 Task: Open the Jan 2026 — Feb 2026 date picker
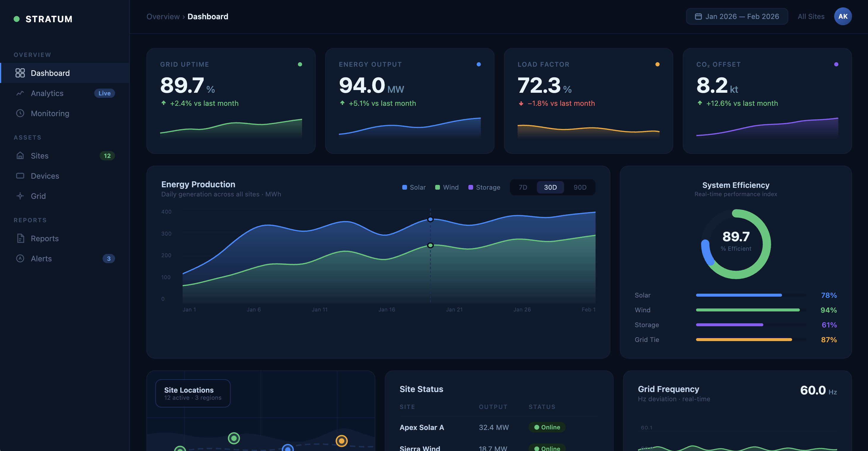[737, 17]
